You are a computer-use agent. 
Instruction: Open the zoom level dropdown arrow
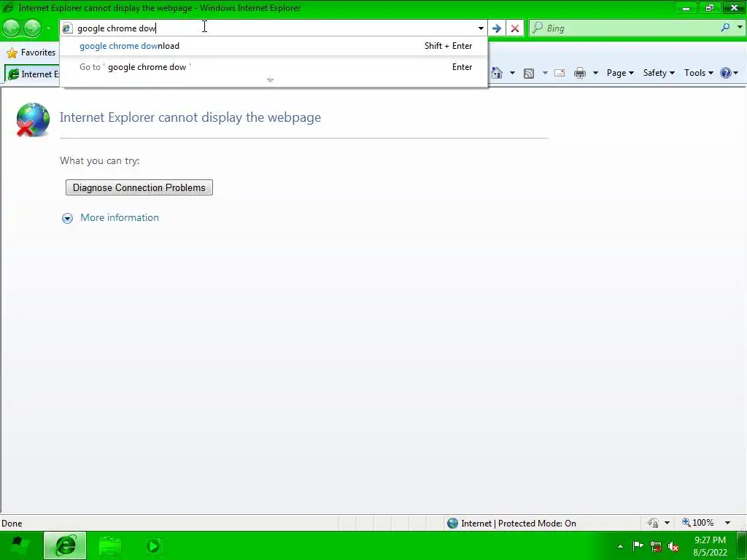tap(727, 523)
